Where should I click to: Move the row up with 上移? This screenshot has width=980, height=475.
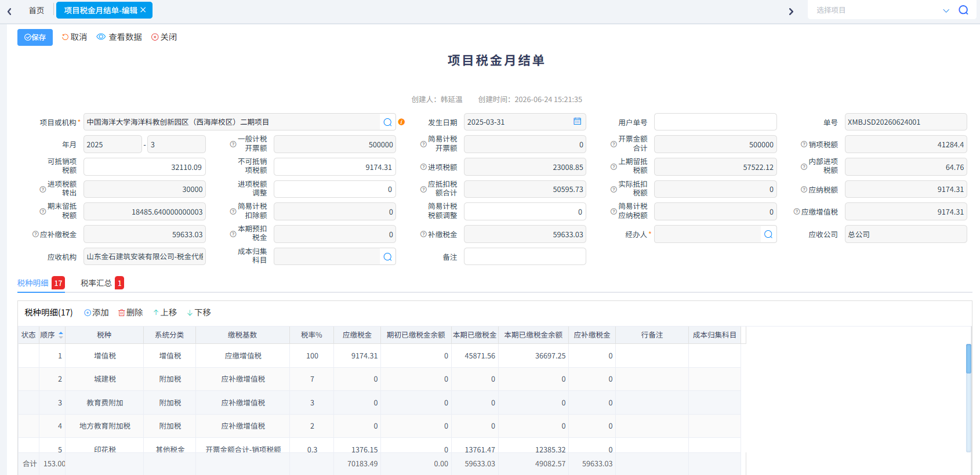tap(165, 313)
